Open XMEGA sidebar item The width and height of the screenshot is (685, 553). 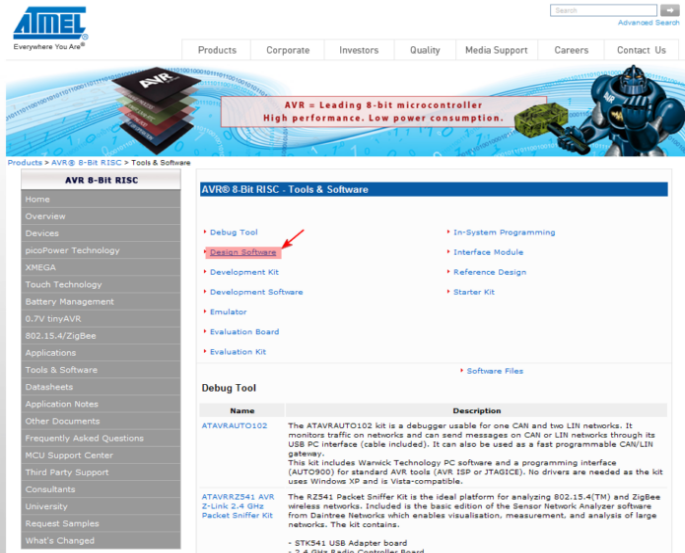(100, 267)
